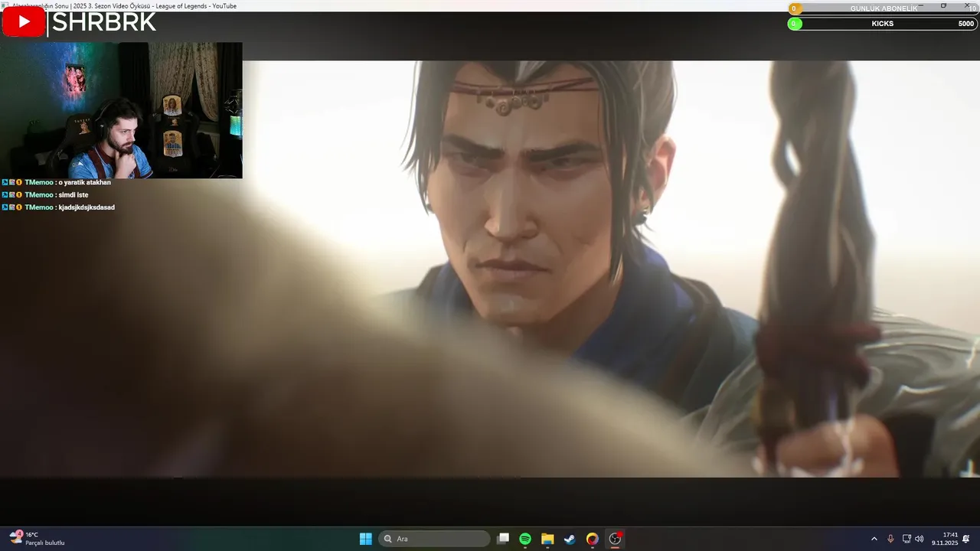Image resolution: width=980 pixels, height=551 pixels.
Task: Click the KICKS 5000 goal progress bar
Action: click(883, 24)
